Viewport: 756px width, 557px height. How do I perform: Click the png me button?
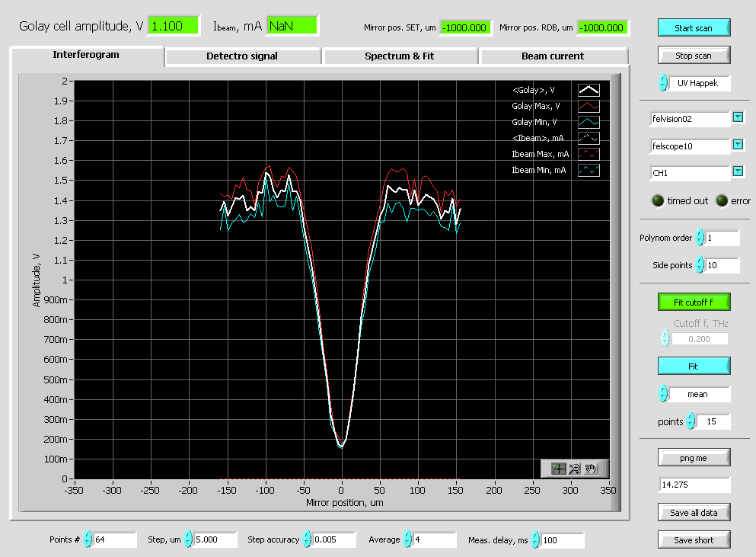tap(694, 458)
